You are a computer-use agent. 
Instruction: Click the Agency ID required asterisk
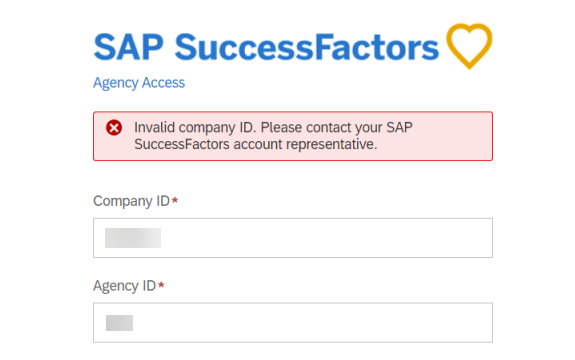[x=161, y=285]
